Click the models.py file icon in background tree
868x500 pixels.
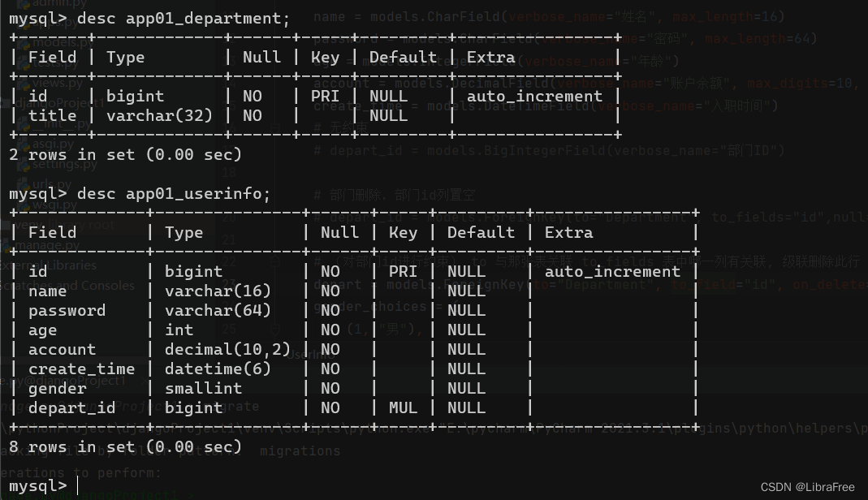coord(24,42)
